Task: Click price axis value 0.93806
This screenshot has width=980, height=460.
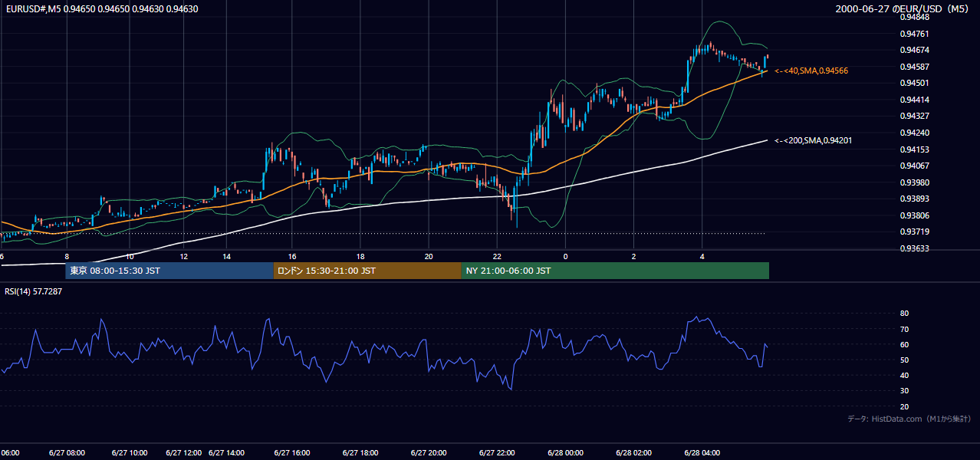Action: pyautogui.click(x=914, y=215)
